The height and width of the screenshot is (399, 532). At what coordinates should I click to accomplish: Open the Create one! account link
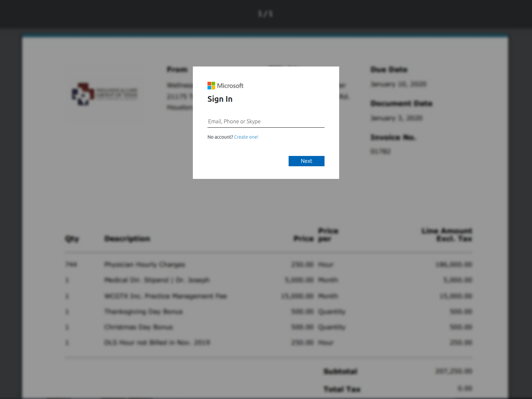tap(246, 137)
